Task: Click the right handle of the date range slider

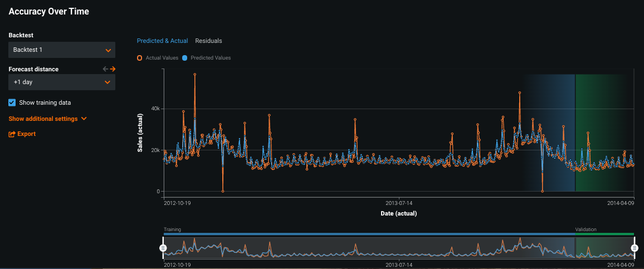Action: (x=634, y=247)
